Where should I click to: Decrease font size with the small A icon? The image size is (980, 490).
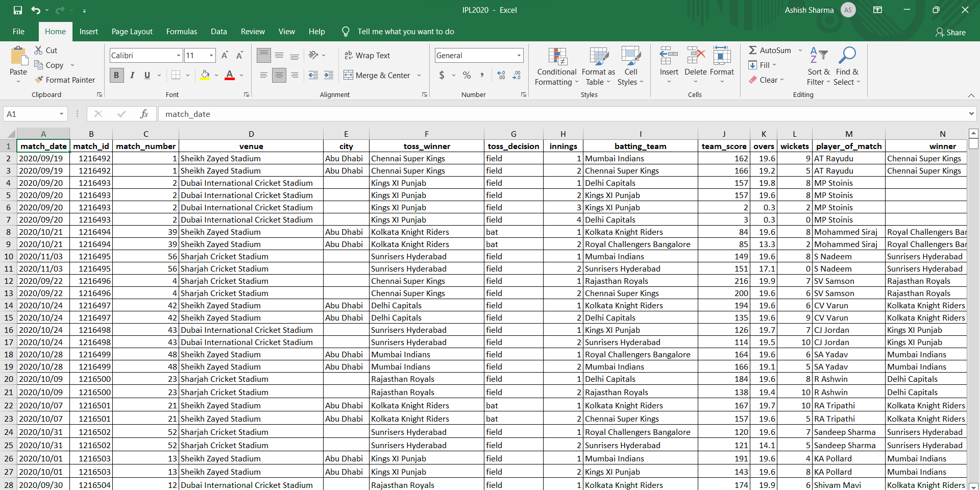(239, 55)
